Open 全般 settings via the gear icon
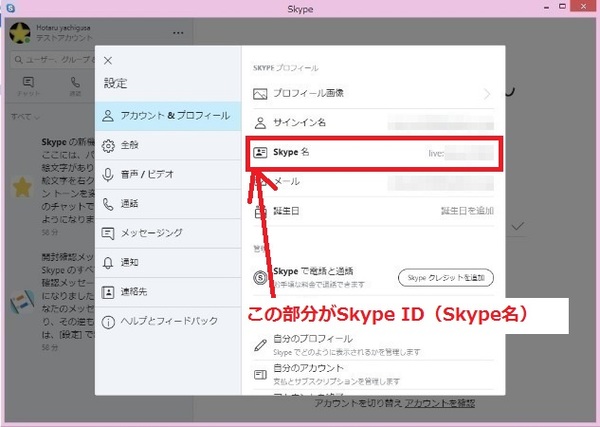Image resolution: width=600 pixels, height=427 pixels. point(109,145)
